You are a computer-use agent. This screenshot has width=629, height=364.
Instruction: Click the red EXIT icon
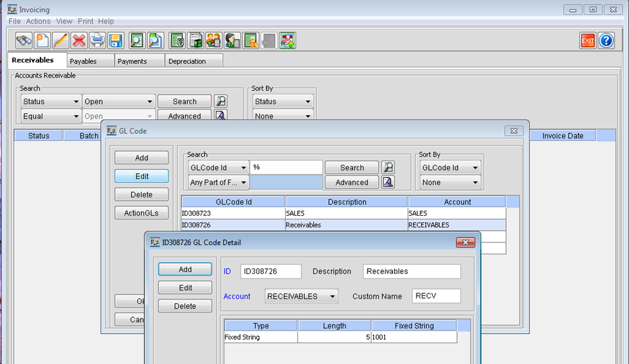click(x=588, y=41)
